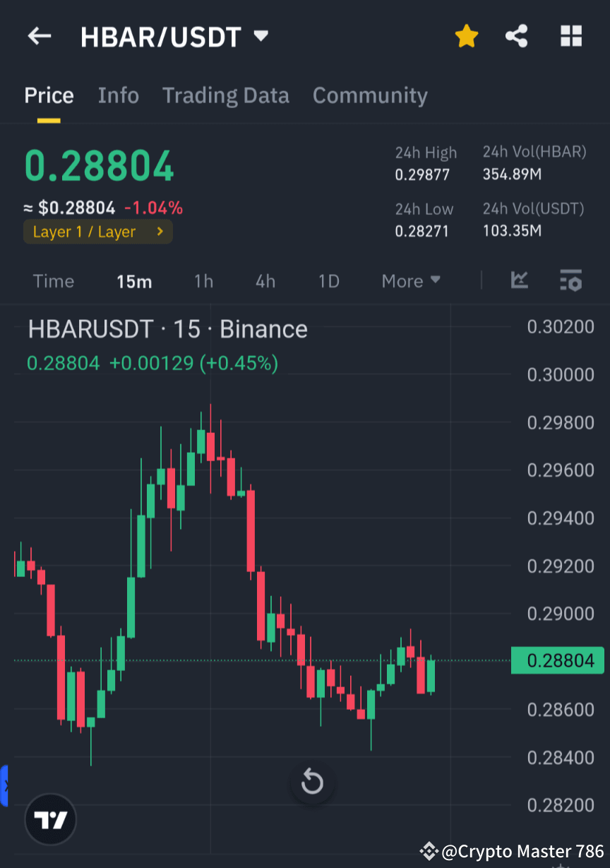Mark HBAR/USDT as favorite via star
Screen dimensions: 610x868
tap(466, 36)
